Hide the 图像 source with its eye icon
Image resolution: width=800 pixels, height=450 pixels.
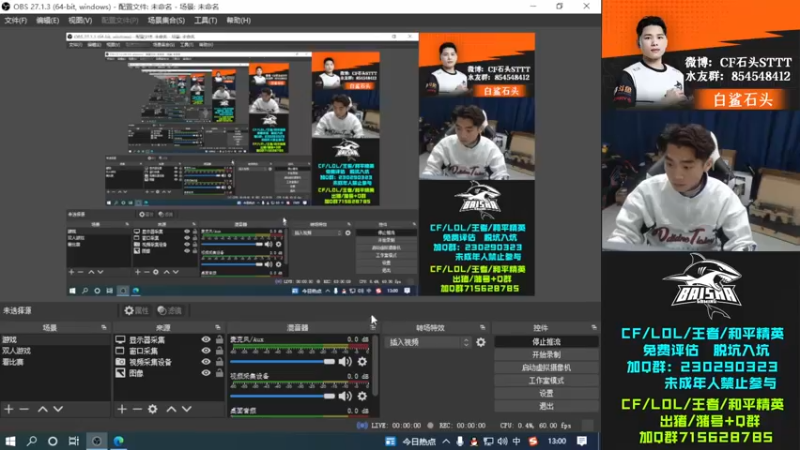pos(206,373)
